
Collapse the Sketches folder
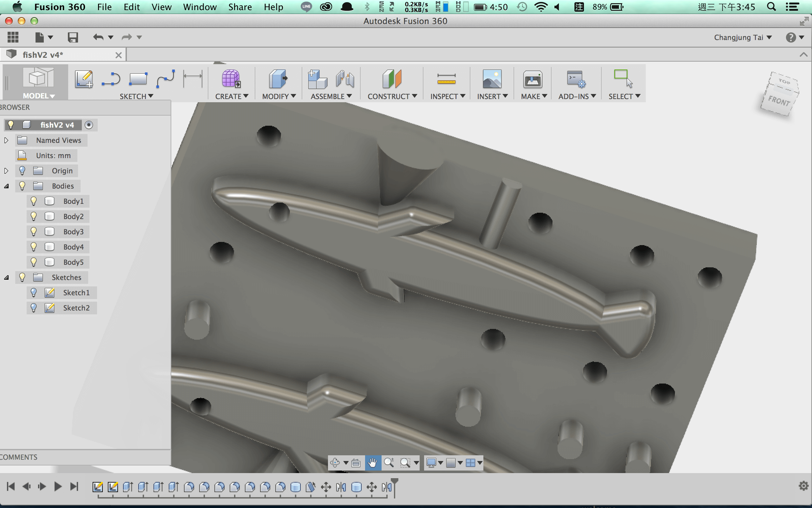(x=6, y=277)
